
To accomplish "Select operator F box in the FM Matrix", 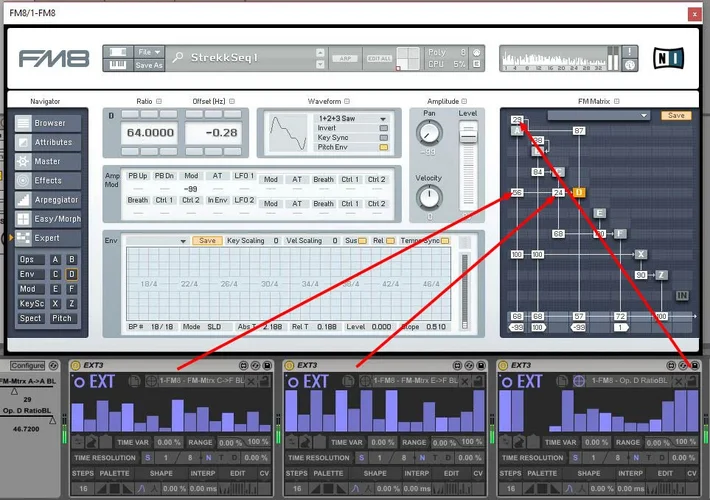I will tap(620, 234).
